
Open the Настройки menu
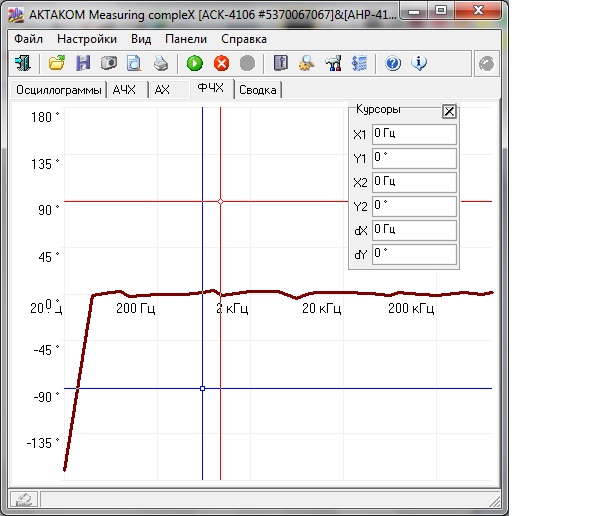point(87,39)
